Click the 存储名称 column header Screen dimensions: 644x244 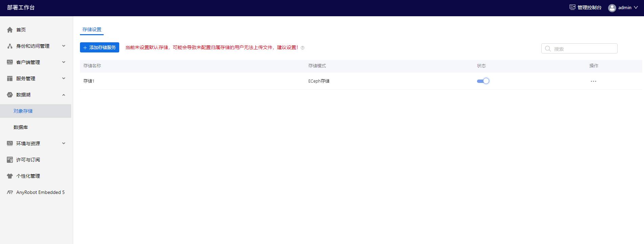(92, 66)
